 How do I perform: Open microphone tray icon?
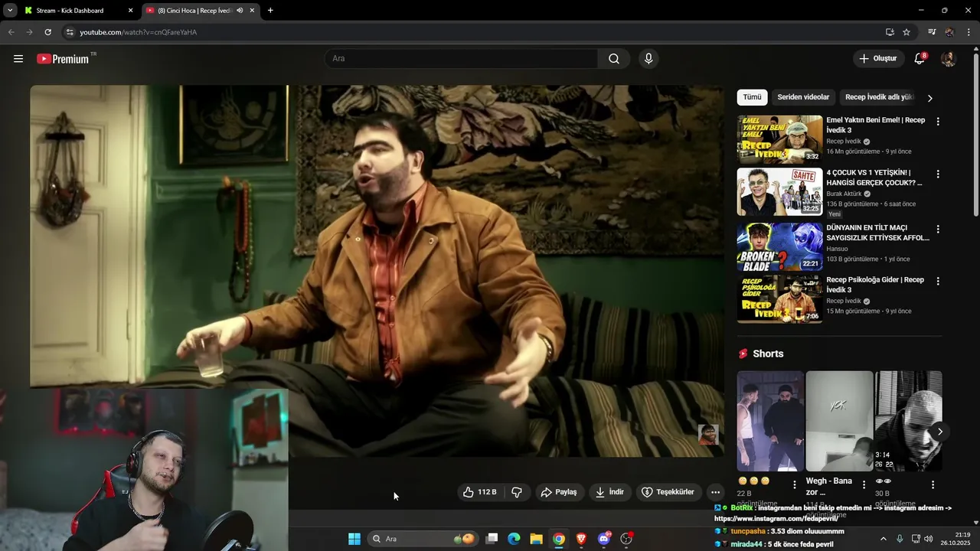(900, 539)
